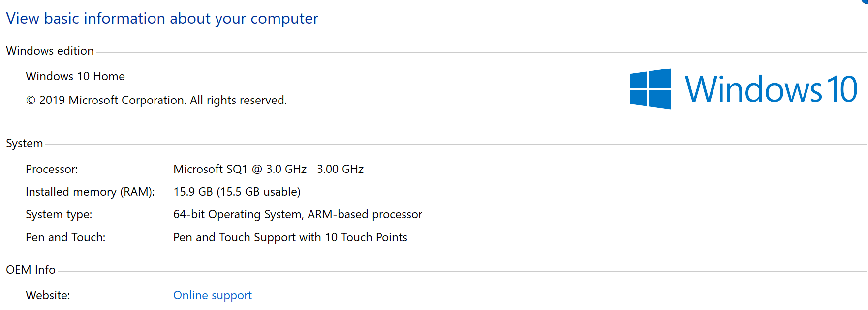Click the Installed memory (RAM) label

(90, 192)
